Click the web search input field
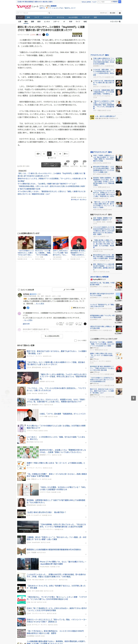Viewport: 138px width, 644px height. 104,2
